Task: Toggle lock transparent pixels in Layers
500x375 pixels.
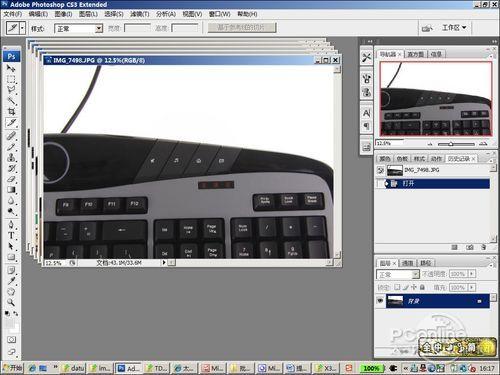Action: pos(397,287)
